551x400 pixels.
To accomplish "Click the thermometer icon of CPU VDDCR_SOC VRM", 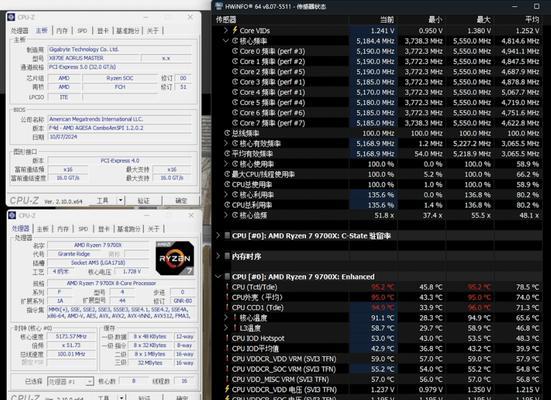I will [227, 369].
